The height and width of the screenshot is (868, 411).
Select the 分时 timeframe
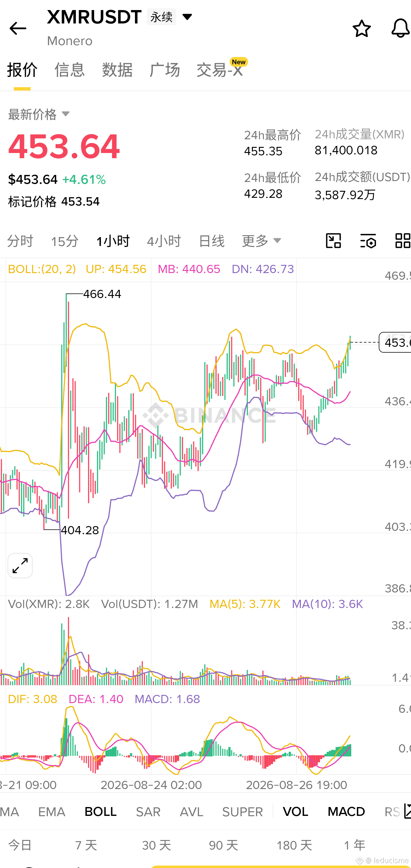click(20, 241)
